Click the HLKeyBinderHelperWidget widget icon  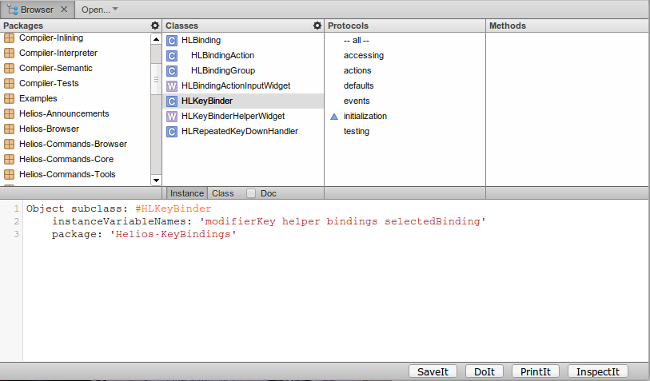tap(172, 116)
